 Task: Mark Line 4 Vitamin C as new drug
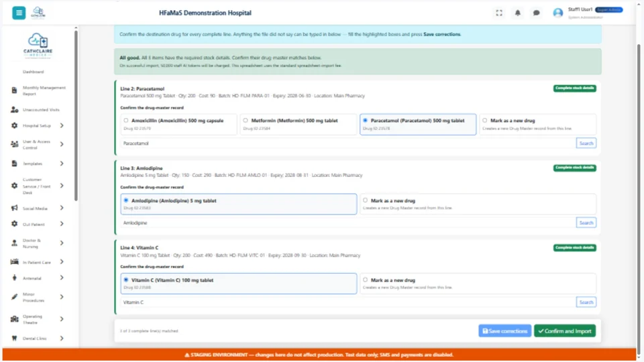365,280
